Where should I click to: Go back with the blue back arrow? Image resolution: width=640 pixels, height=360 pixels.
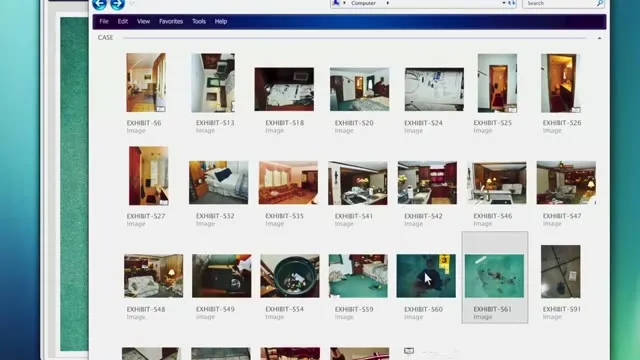point(99,4)
